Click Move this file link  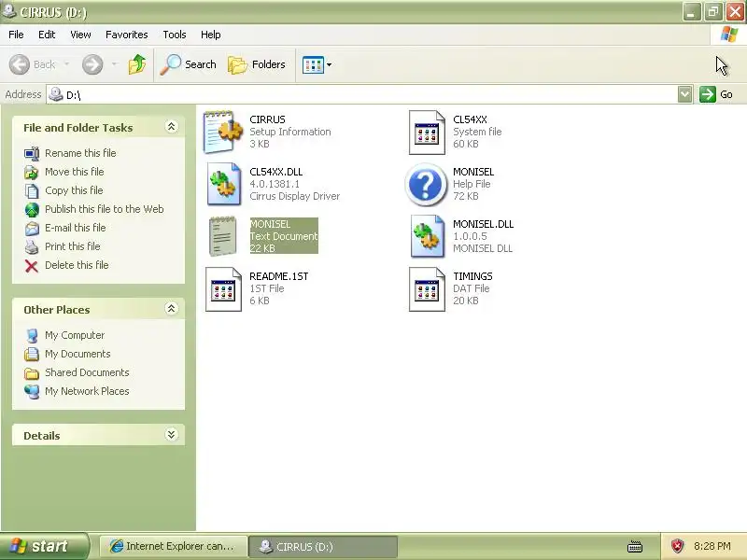(x=75, y=172)
